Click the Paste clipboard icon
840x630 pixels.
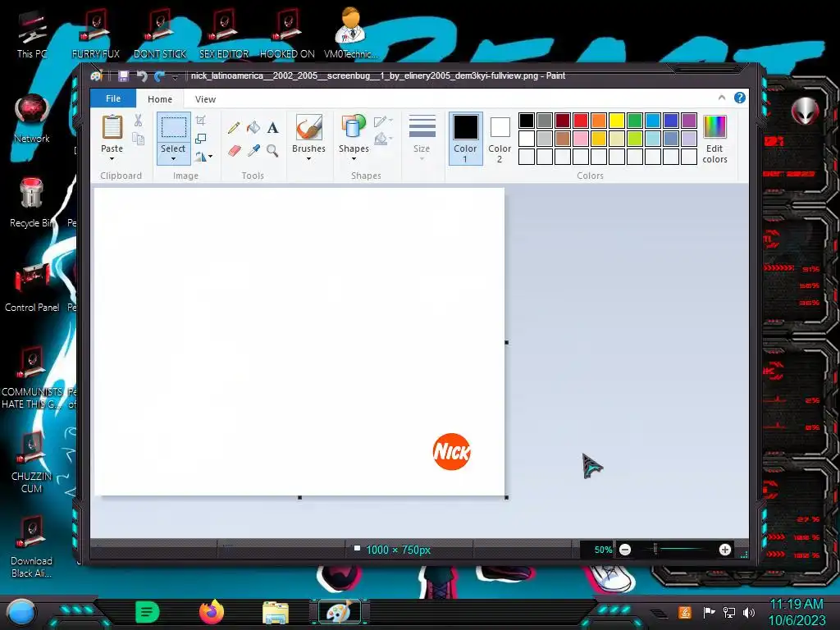tap(112, 127)
